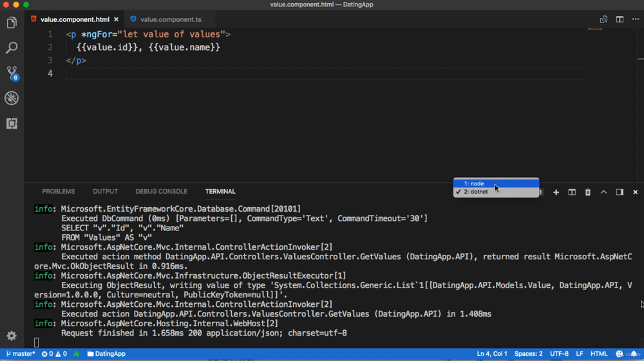644x361 pixels.
Task: Switch to the DEBUG CONSOLE panel tab
Action: point(162,192)
